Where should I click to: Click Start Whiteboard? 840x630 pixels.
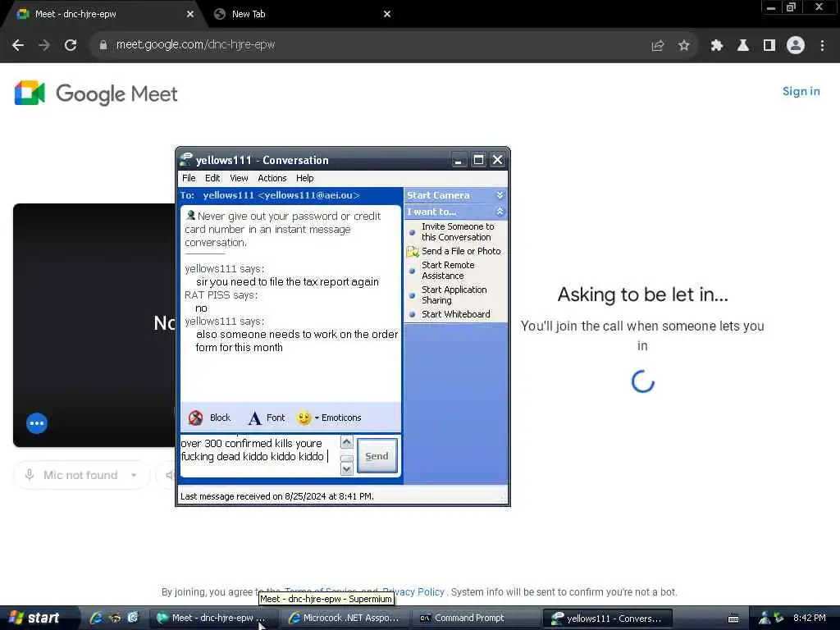coord(456,314)
